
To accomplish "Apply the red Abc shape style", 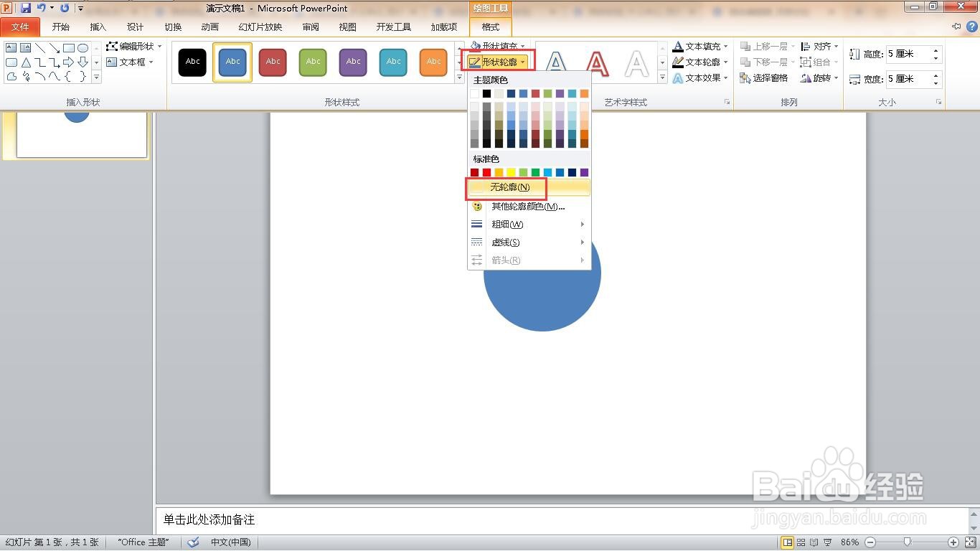I will [273, 62].
